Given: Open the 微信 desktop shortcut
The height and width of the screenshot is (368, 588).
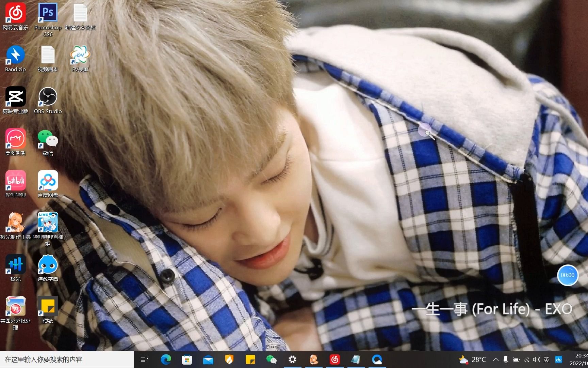Looking at the screenshot, I should 48,143.
